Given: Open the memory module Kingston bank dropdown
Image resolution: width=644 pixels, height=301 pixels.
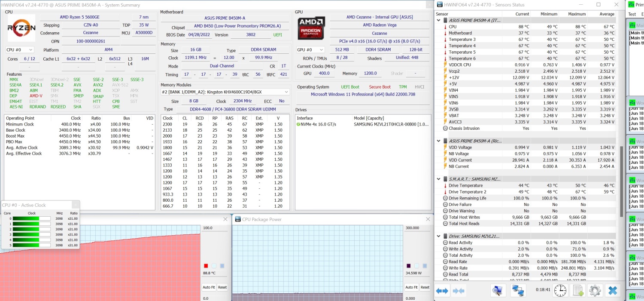Looking at the screenshot, I should [x=225, y=92].
